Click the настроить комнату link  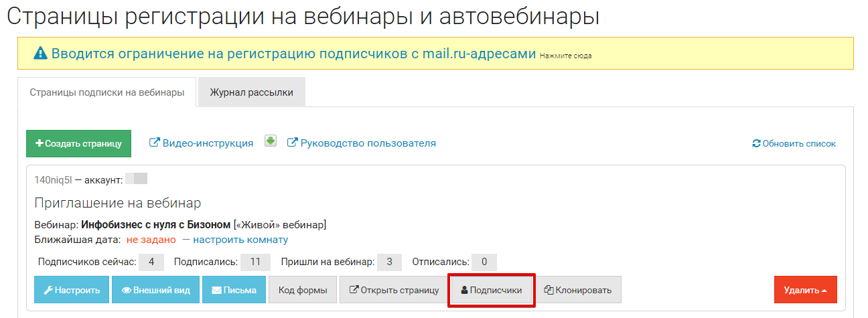click(240, 240)
